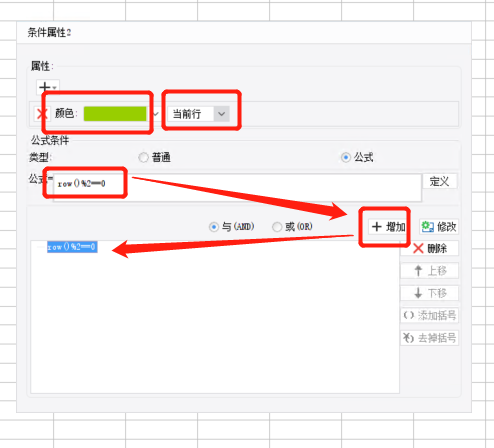Image resolution: width=494 pixels, height=448 pixels.
Task: Click the 下移 move down button
Action: (x=430, y=293)
